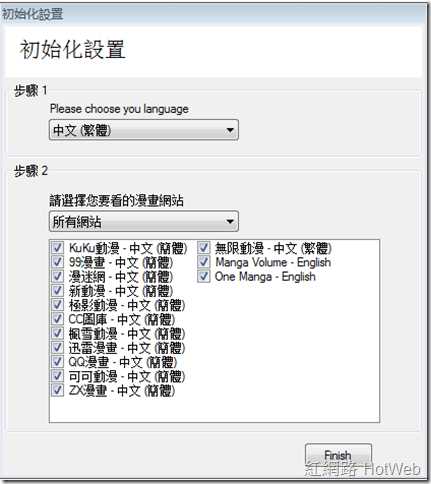This screenshot has width=431, height=484.
Task: Uncheck the 楓雪動漫 checkbox
Action: coord(57,333)
